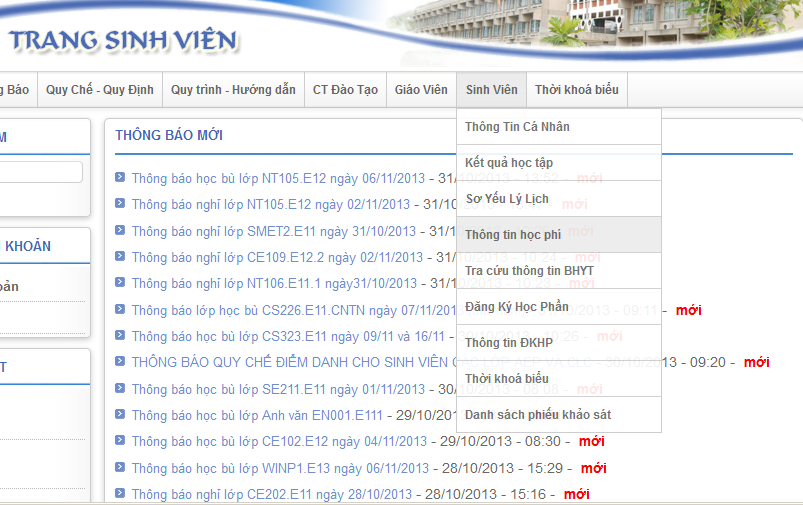Screen dimensions: 803x505
Task: Click arrow icon beside CS323.E11 announcement
Action: [x=120, y=335]
